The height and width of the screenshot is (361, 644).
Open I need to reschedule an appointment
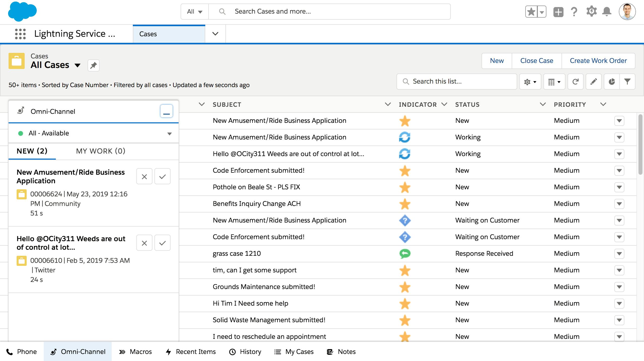[269, 337]
